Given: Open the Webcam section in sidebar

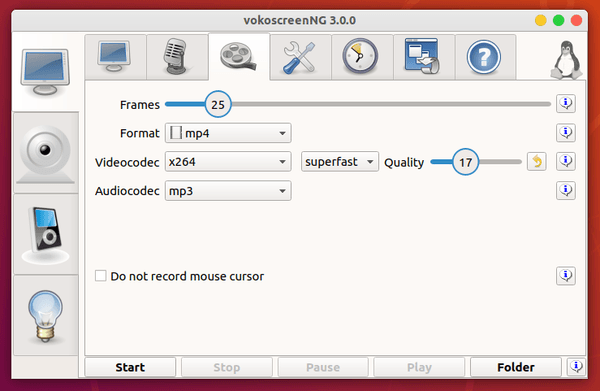Looking at the screenshot, I should pyautogui.click(x=46, y=153).
